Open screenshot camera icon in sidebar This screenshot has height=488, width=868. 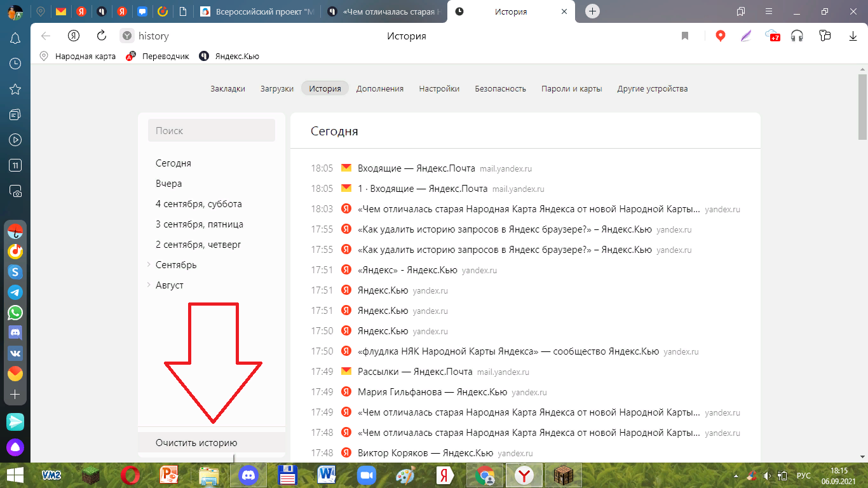click(x=15, y=191)
